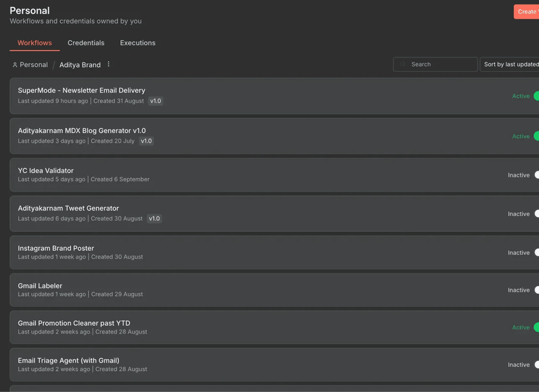Open the three-dot menu next to Aditya Brand
Screen dimensions: 539x392
click(x=108, y=64)
